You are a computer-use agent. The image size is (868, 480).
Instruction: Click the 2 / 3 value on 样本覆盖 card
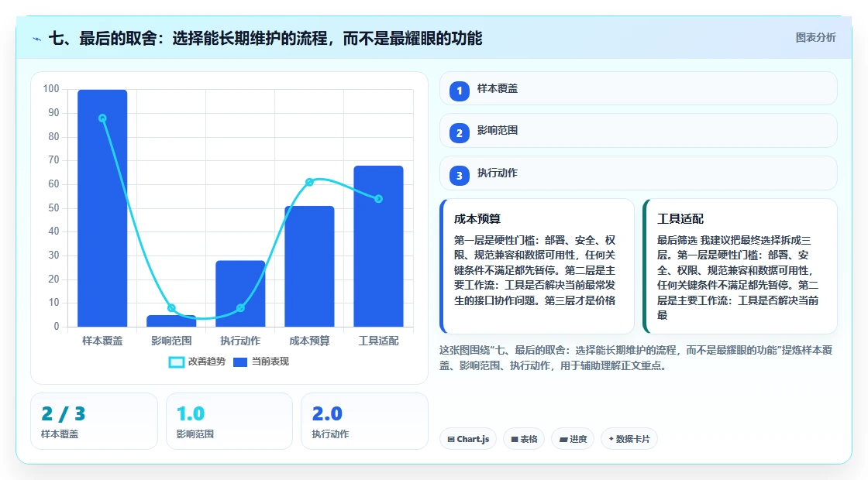coord(63,413)
